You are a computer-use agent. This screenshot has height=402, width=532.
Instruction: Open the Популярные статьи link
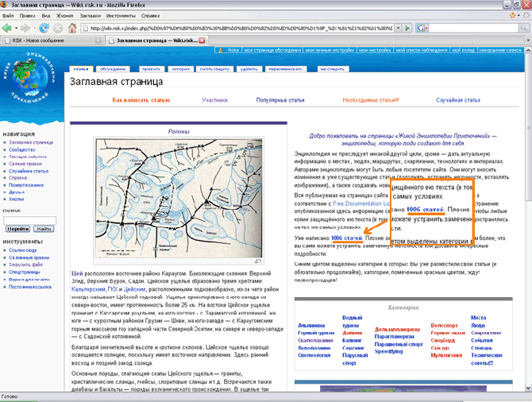coord(280,100)
